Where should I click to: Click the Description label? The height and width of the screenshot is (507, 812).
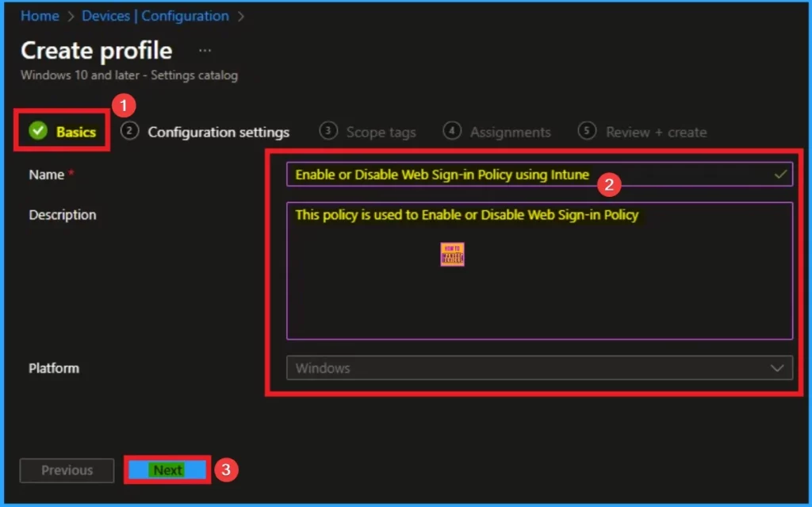click(x=62, y=214)
